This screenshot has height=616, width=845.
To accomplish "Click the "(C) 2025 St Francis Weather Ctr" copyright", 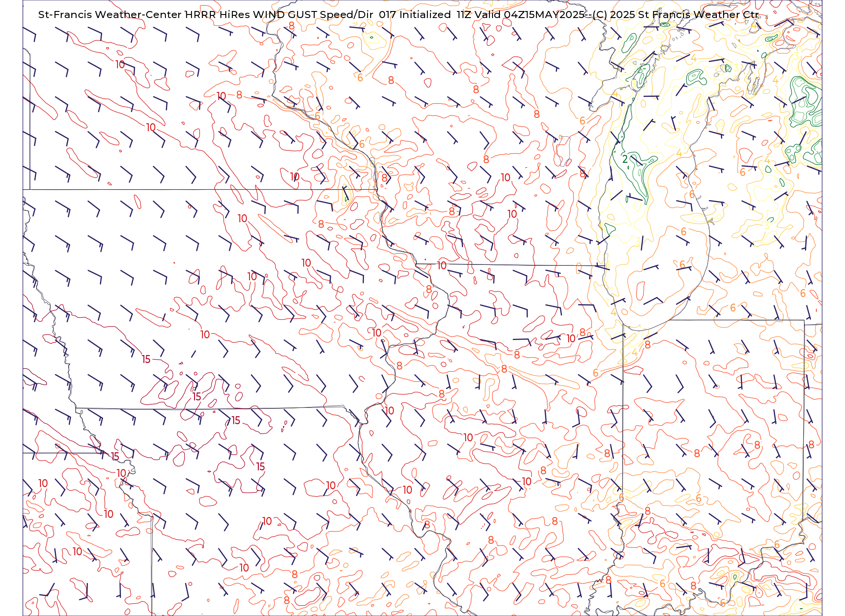I will pyautogui.click(x=676, y=15).
